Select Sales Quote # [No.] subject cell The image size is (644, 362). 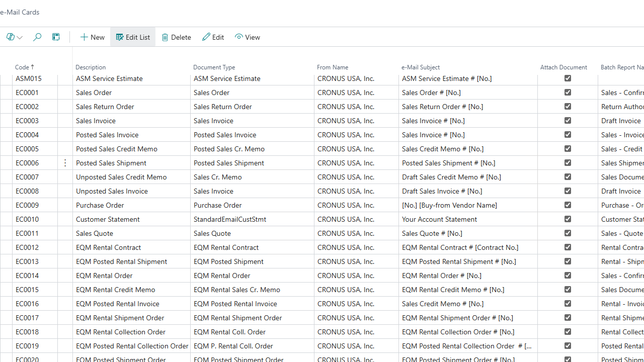[432, 233]
